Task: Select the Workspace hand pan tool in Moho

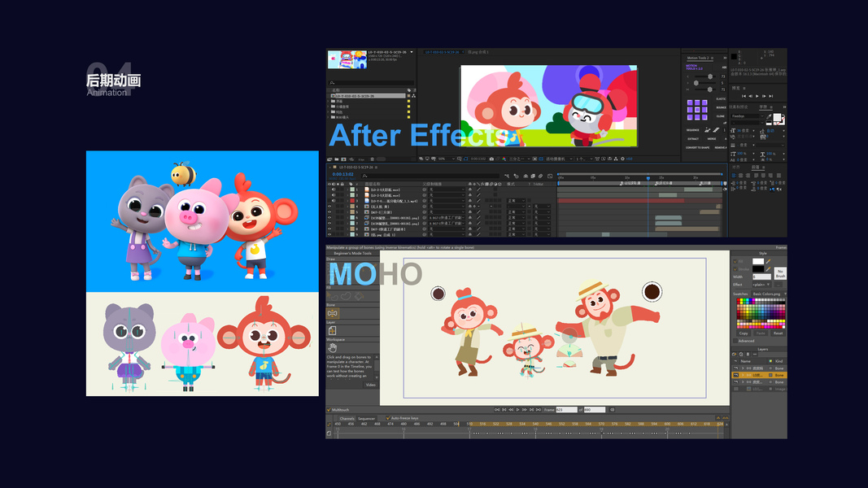Action: click(x=332, y=347)
